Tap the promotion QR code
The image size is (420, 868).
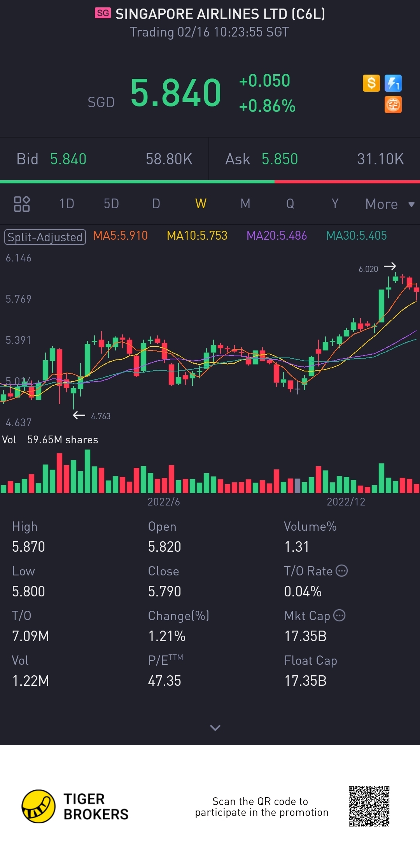click(x=369, y=806)
